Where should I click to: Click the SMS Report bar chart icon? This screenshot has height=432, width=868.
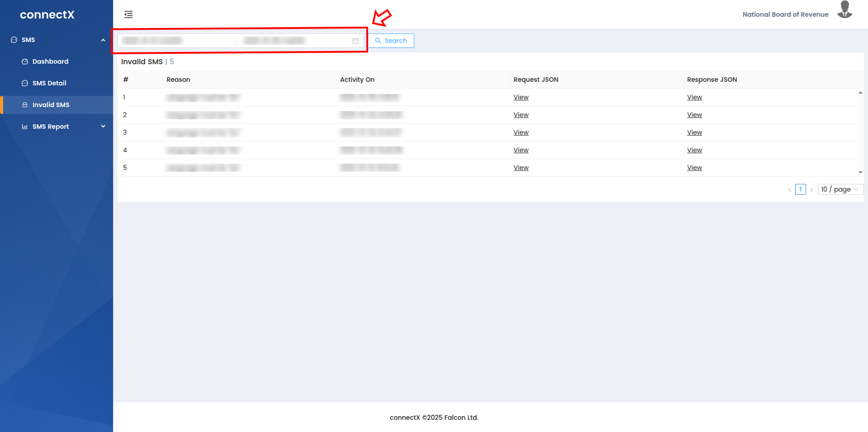pos(25,127)
